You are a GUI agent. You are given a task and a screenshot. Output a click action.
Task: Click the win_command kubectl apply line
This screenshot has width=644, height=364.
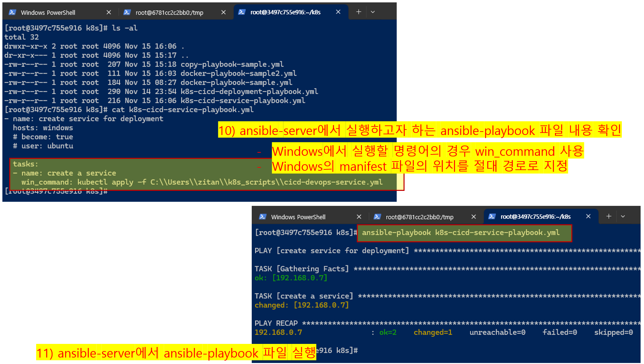click(202, 182)
